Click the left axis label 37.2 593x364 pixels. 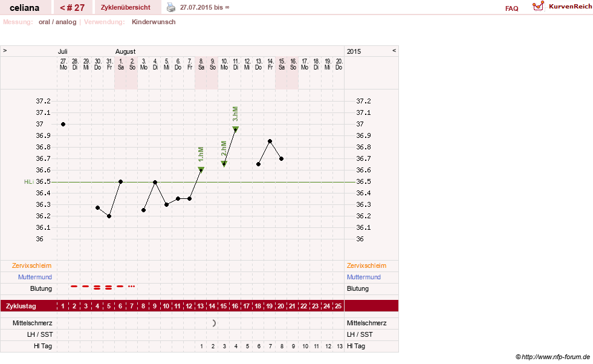coord(43,101)
